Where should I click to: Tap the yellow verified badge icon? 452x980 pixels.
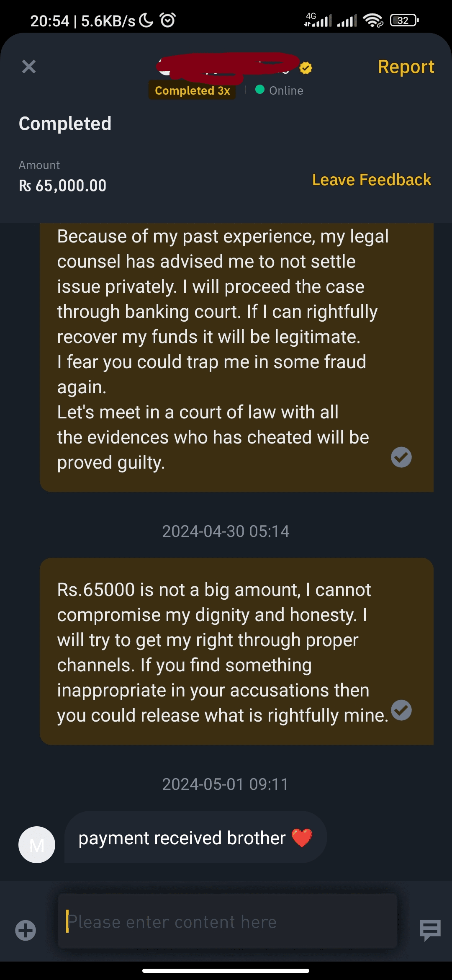click(306, 67)
